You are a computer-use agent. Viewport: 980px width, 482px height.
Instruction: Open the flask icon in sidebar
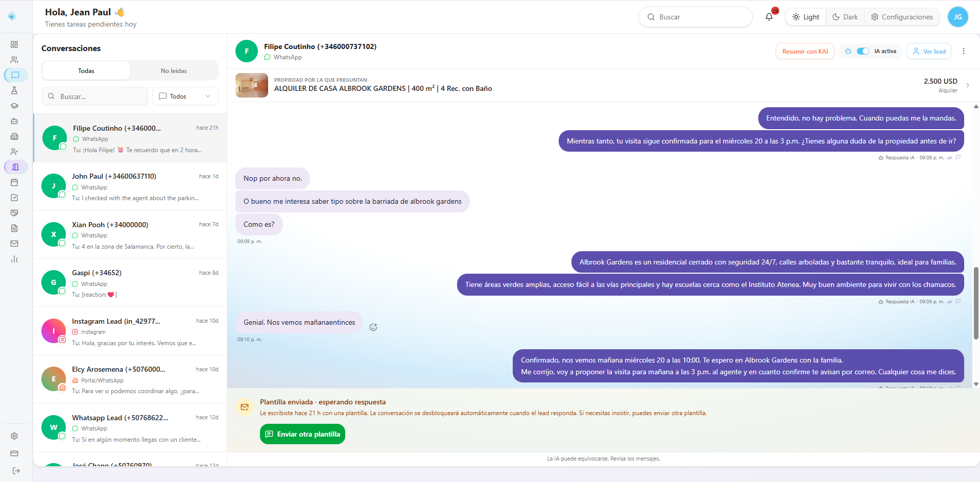pos(14,90)
